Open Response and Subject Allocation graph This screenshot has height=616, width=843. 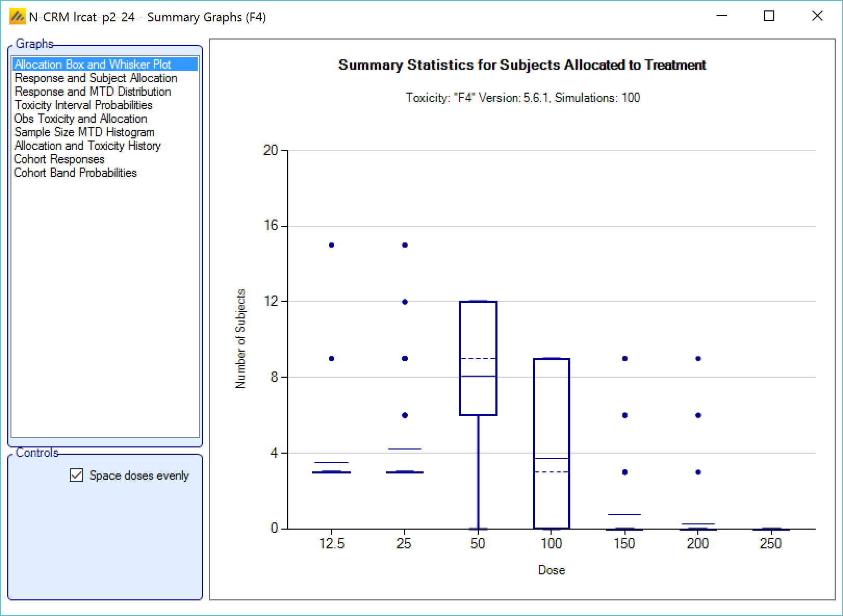[x=96, y=78]
